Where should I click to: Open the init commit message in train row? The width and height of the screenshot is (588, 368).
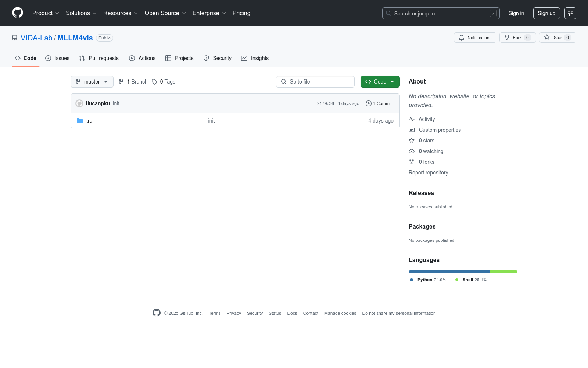[211, 121]
